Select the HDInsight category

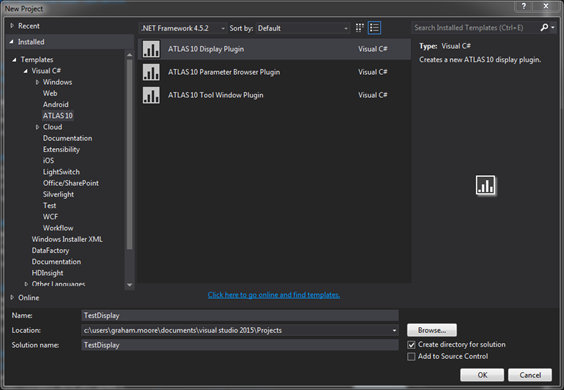point(47,273)
